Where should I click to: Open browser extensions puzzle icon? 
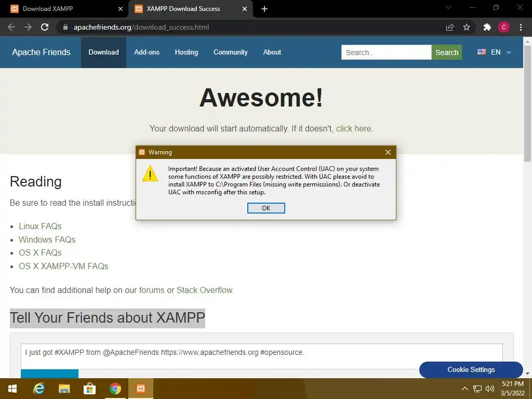pos(487,27)
